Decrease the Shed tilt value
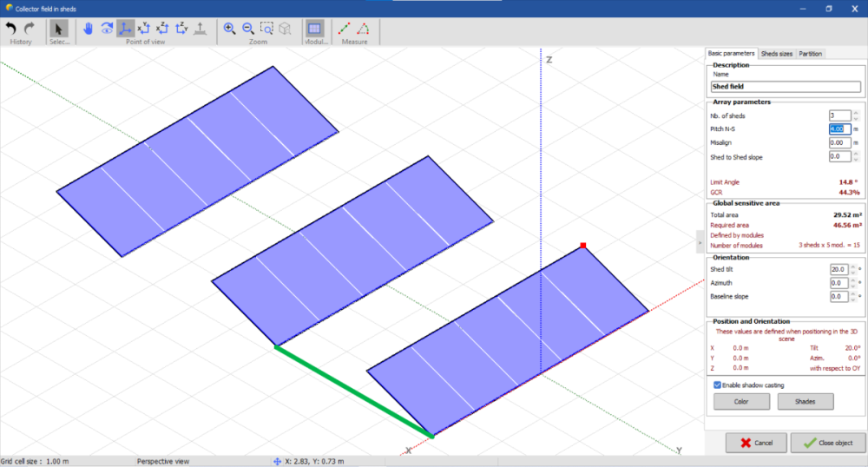 tap(856, 272)
